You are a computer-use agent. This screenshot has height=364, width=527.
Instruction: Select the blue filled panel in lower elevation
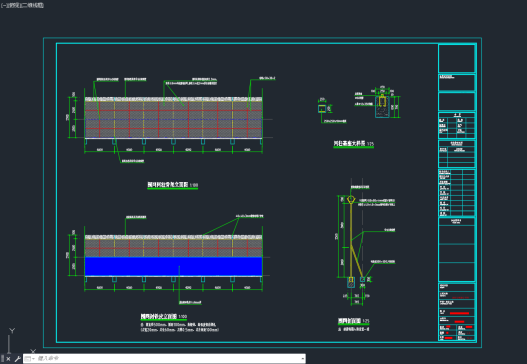(x=173, y=267)
